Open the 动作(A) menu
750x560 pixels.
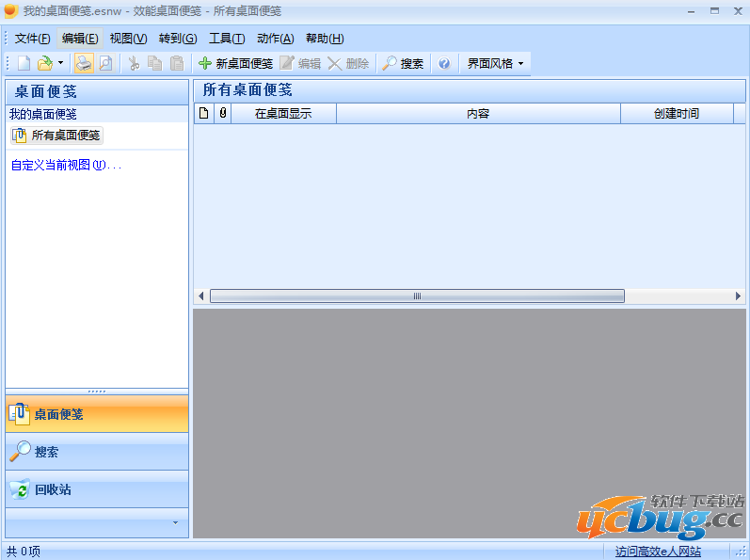(276, 39)
